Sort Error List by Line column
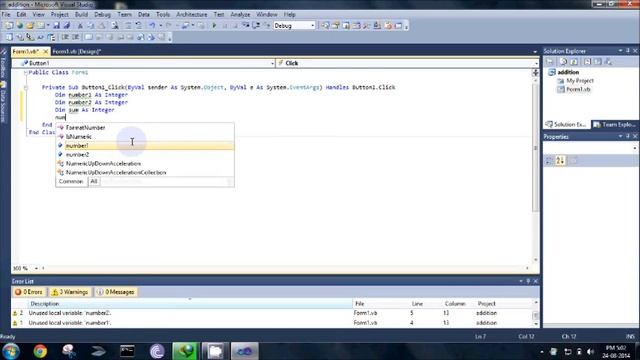640x360 pixels. tap(425, 304)
